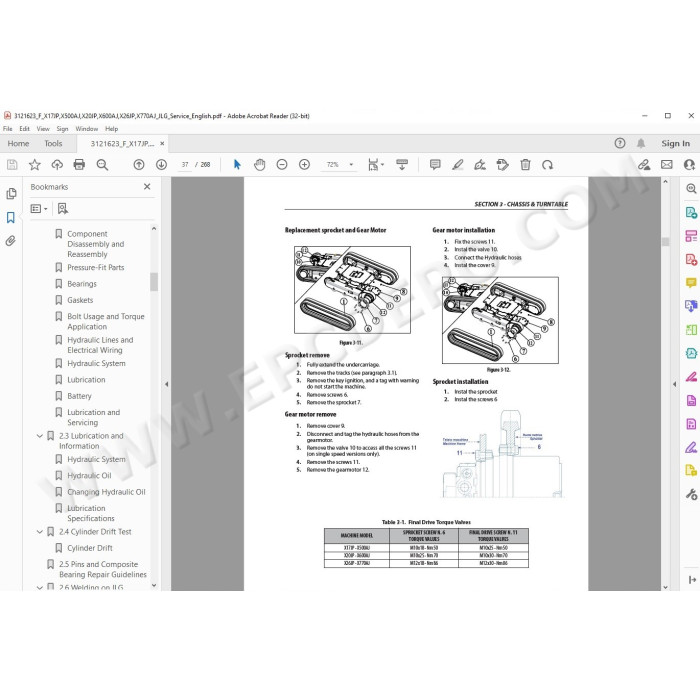Activate the Hand pan tool

tap(259, 165)
